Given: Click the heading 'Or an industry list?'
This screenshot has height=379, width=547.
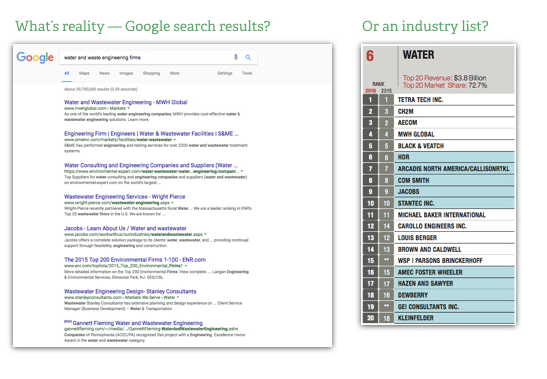Looking at the screenshot, I should [425, 26].
